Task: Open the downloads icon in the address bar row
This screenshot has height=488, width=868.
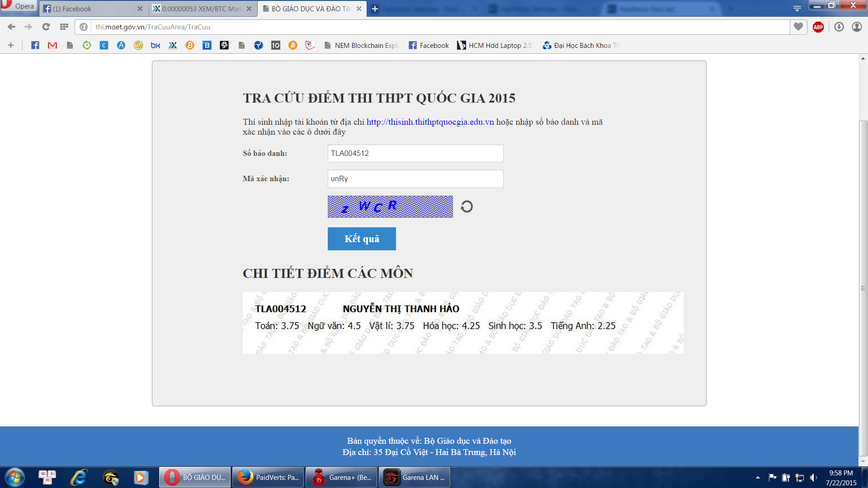Action: pyautogui.click(x=839, y=27)
